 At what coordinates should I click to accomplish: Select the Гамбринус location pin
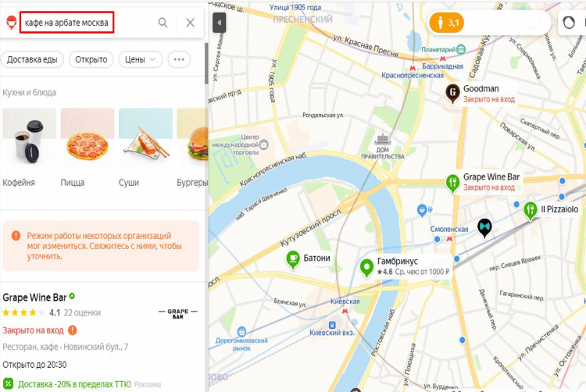366,269
